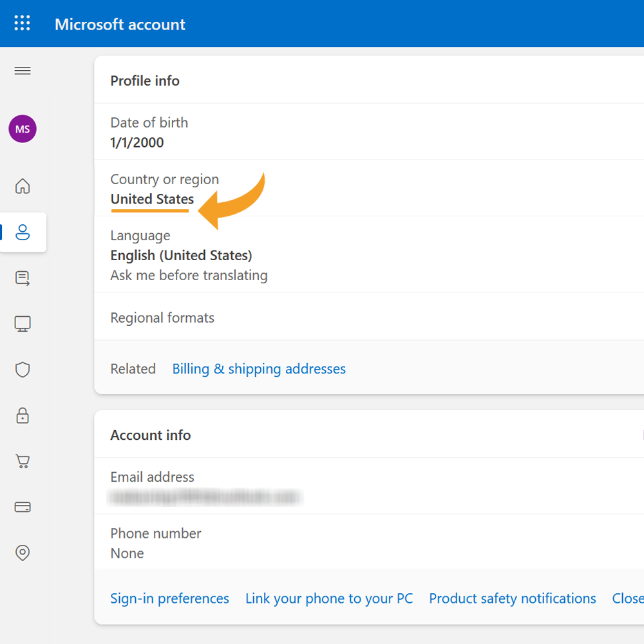Screen dimensions: 644x644
Task: Open Find my device location pin icon
Action: (x=23, y=553)
